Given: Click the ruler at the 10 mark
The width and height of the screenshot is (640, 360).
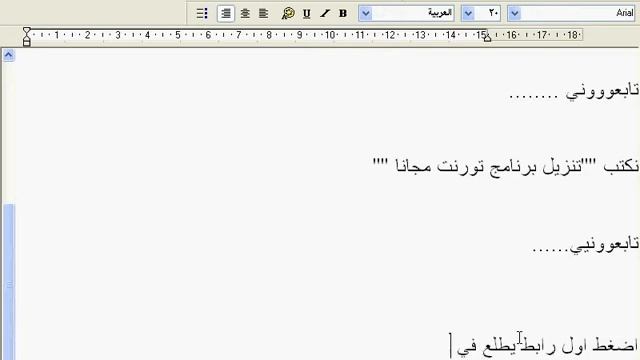Looking at the screenshot, I should pos(330,35).
